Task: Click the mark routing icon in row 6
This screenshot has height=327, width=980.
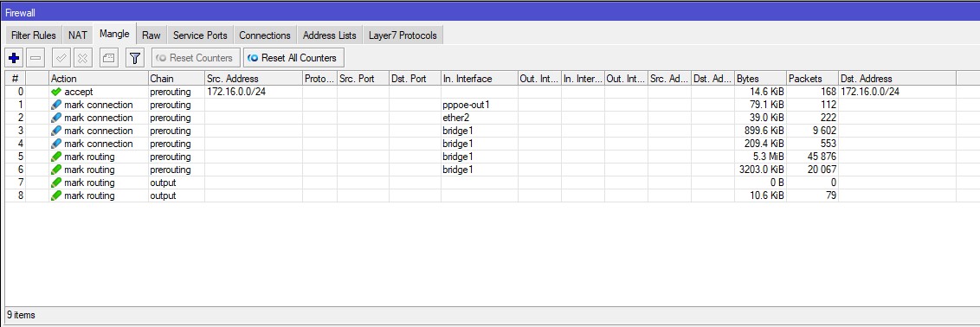Action: pyautogui.click(x=56, y=170)
